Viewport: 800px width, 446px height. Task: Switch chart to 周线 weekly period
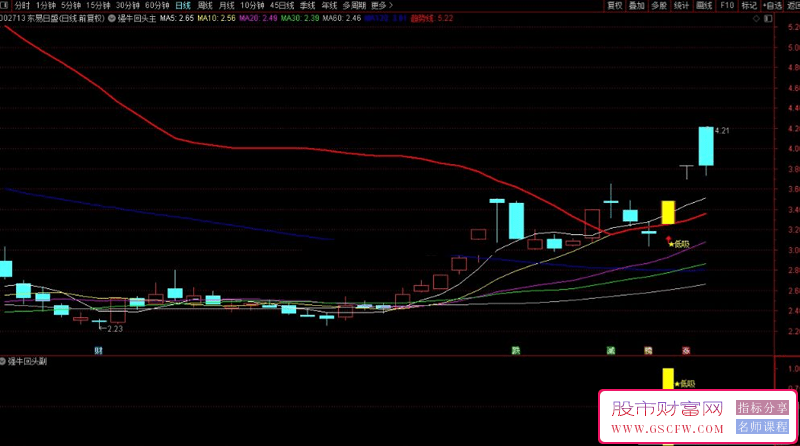tap(205, 5)
